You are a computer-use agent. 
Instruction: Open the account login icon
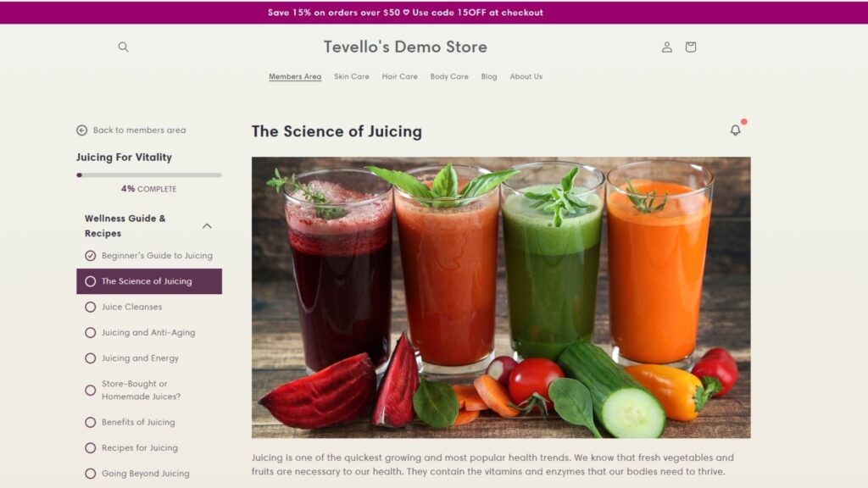point(667,47)
